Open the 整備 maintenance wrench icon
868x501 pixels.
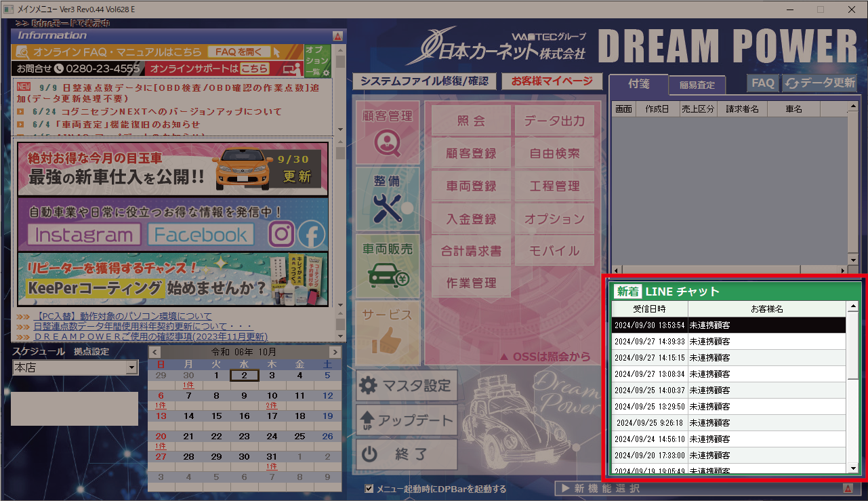tap(388, 199)
